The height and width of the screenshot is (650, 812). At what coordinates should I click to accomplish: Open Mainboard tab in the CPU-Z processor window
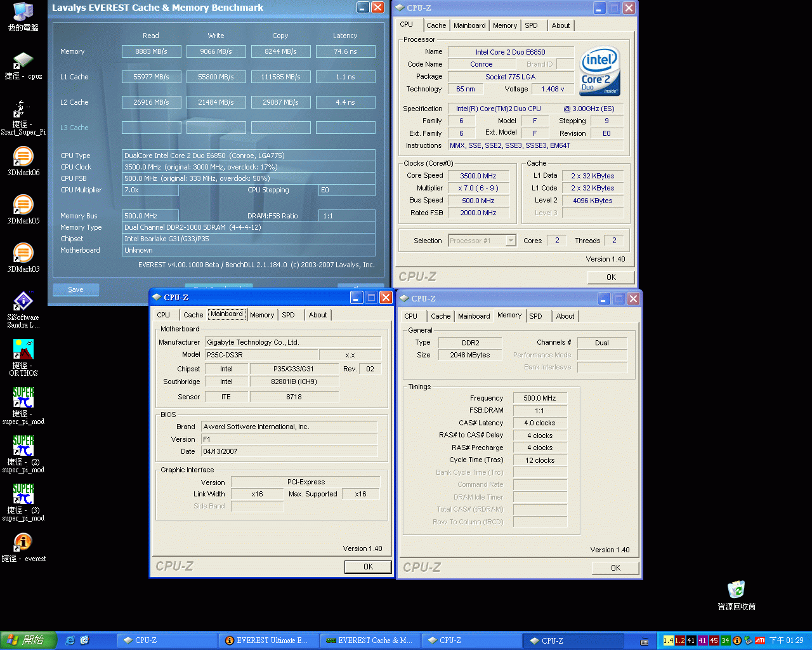point(469,25)
